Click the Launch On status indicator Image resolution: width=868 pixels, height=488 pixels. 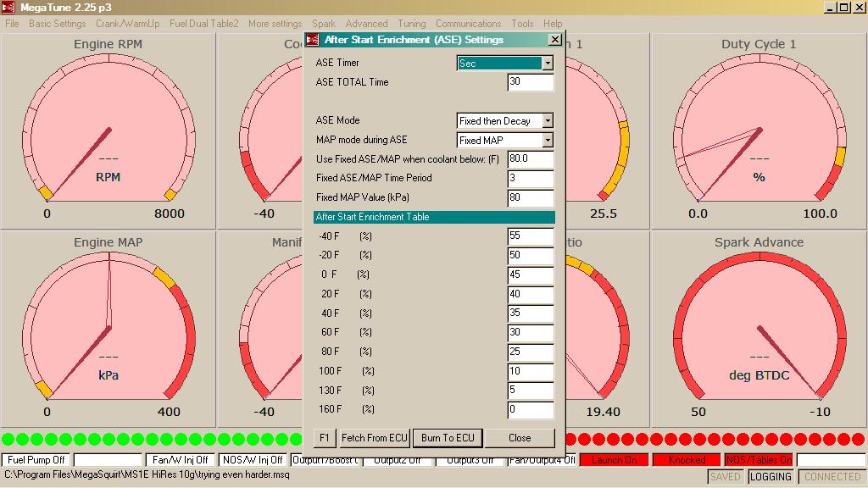614,460
